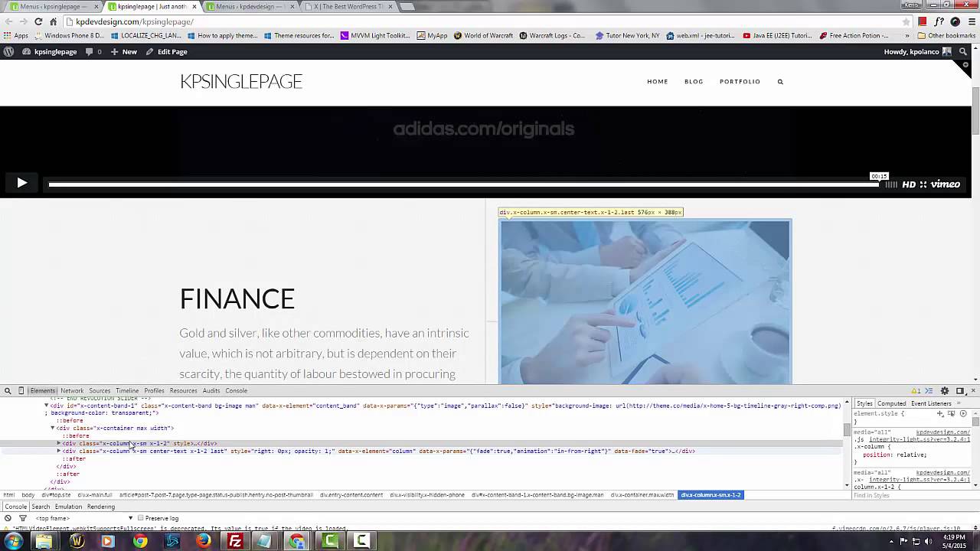
Task: Click DevTools warning count icon
Action: [x=916, y=391]
